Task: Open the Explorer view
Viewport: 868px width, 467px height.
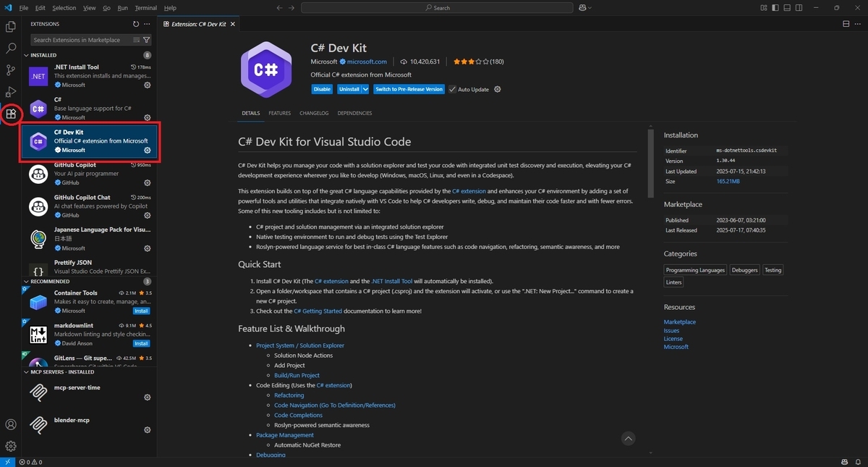Action: coord(10,27)
